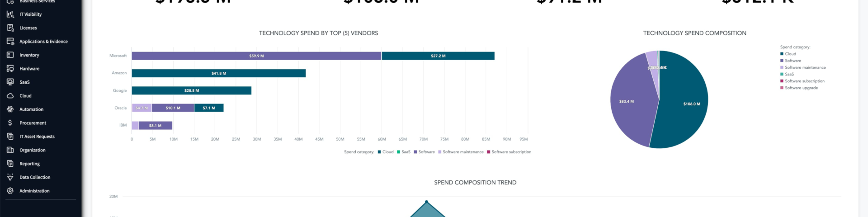
Task: Click the Hardware sidebar icon
Action: point(10,69)
